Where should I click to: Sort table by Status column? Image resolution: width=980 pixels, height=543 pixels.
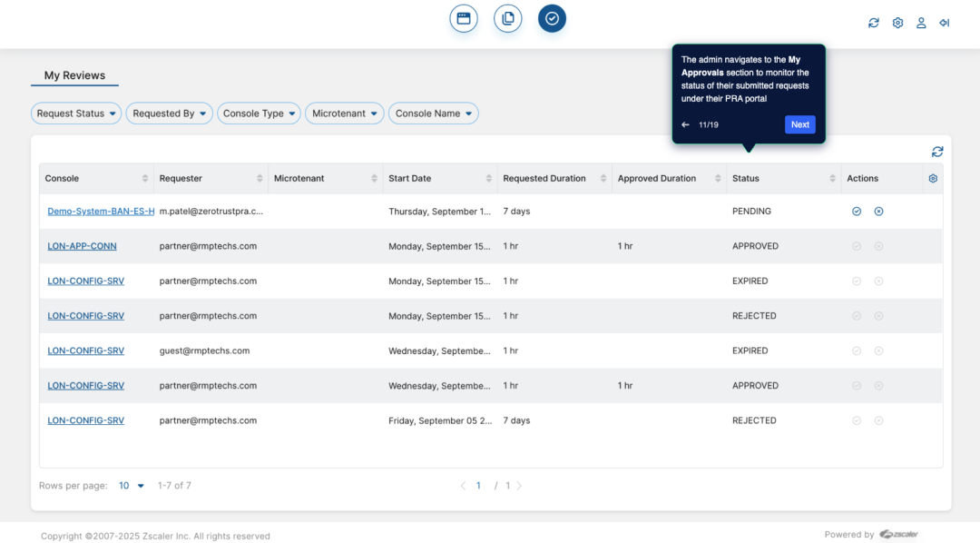832,179
